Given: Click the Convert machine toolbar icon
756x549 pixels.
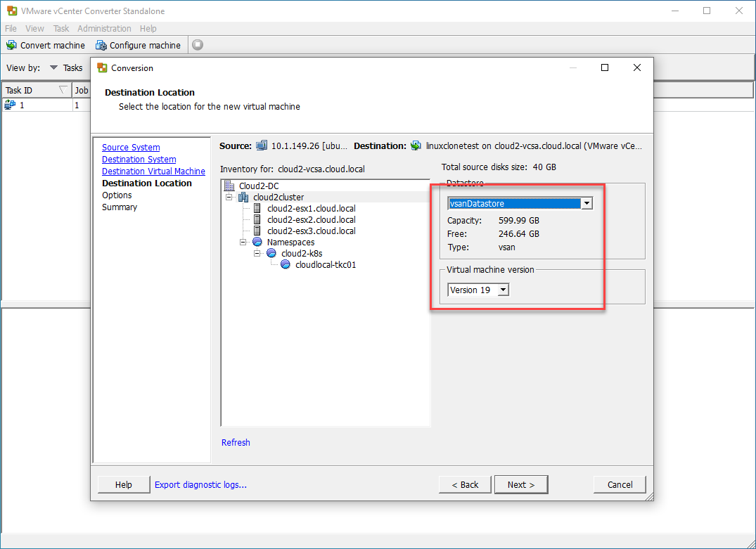Looking at the screenshot, I should pos(11,45).
